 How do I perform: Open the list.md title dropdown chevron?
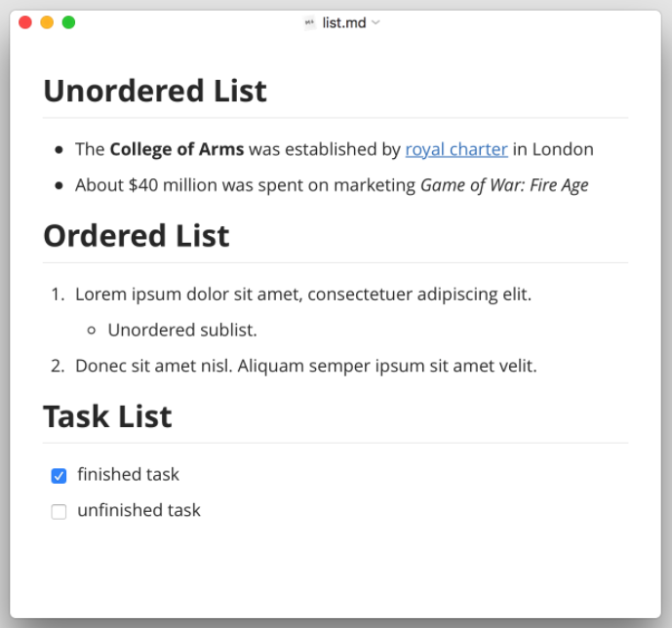coord(376,22)
